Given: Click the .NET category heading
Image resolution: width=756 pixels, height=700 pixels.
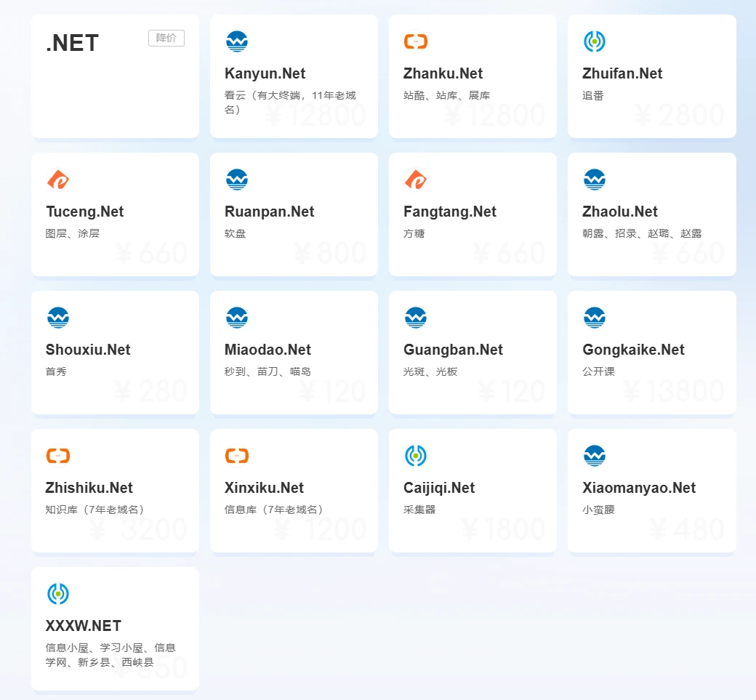Looking at the screenshot, I should (72, 43).
